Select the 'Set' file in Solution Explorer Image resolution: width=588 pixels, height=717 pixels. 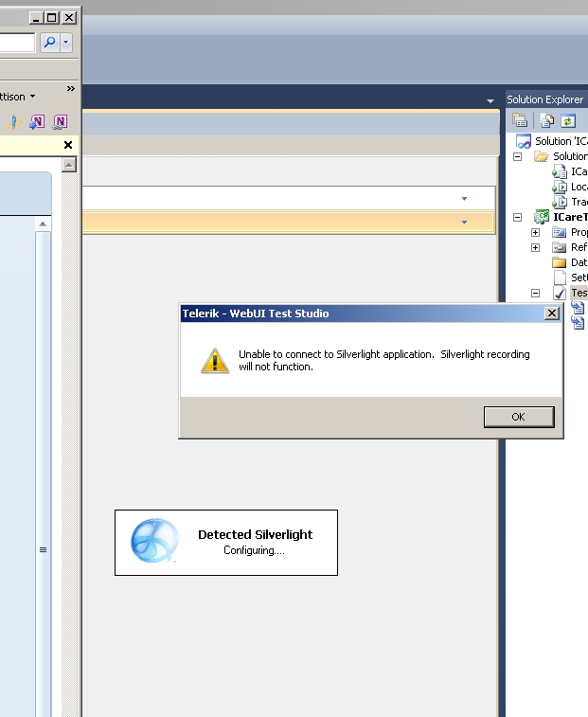pos(579,278)
